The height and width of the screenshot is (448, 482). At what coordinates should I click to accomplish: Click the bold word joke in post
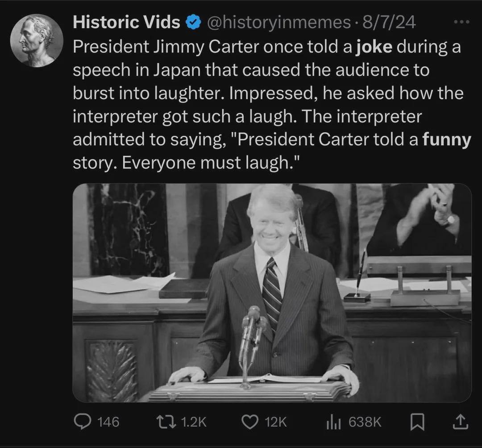point(374,47)
